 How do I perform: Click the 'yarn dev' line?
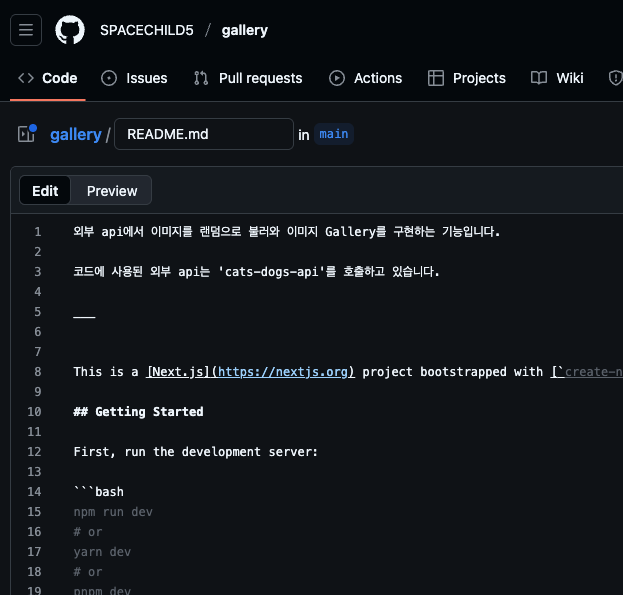[x=102, y=552]
